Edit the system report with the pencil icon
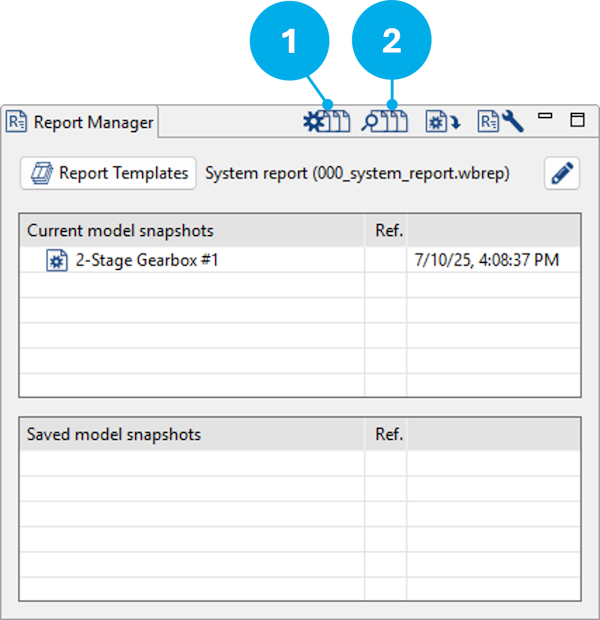 [562, 173]
